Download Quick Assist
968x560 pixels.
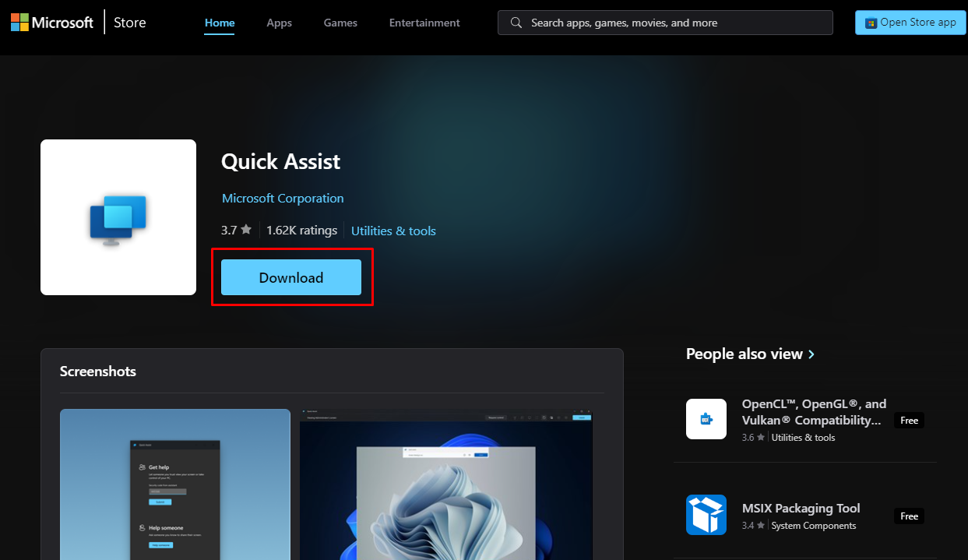click(291, 277)
